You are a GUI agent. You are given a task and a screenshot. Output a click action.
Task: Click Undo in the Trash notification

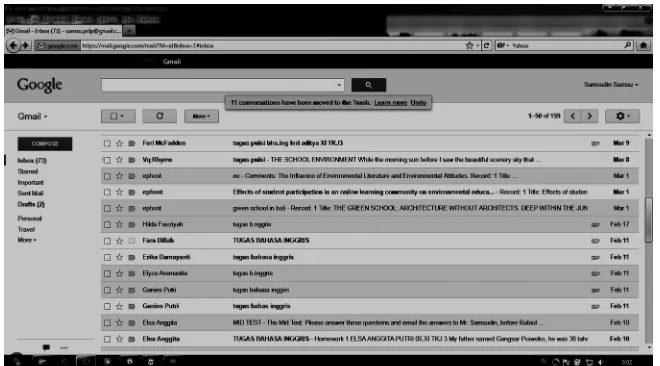[x=418, y=103]
